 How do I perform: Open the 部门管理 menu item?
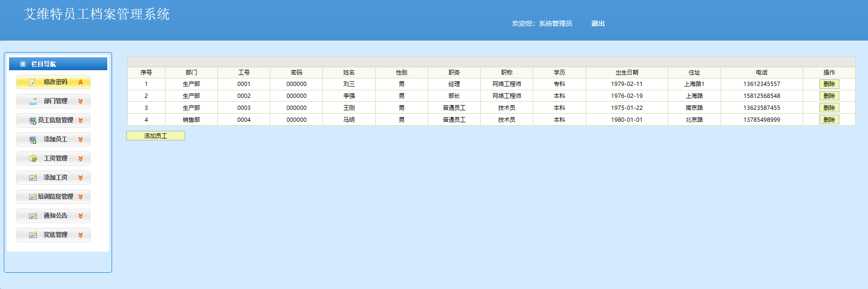pos(53,101)
